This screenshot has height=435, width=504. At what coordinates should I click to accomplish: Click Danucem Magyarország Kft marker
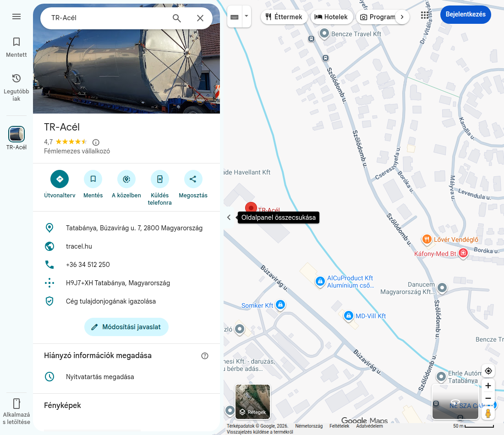[442, 288]
